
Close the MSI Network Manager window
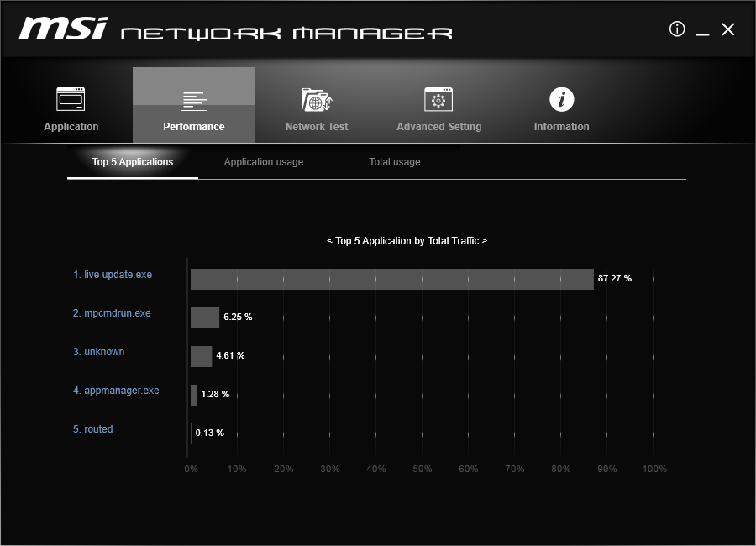pyautogui.click(x=728, y=29)
